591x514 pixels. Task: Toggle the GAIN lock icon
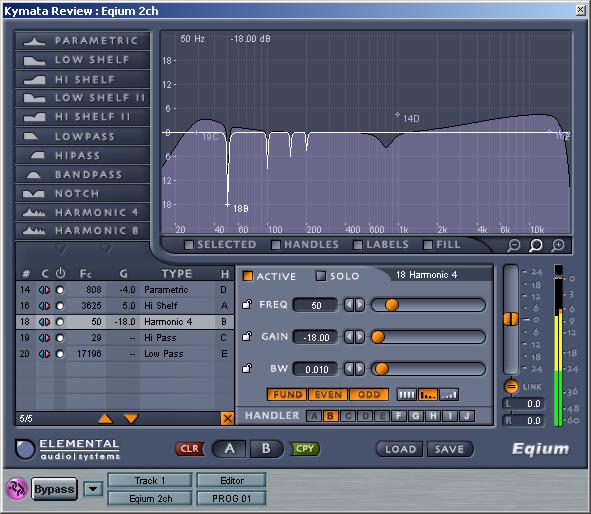pos(247,336)
